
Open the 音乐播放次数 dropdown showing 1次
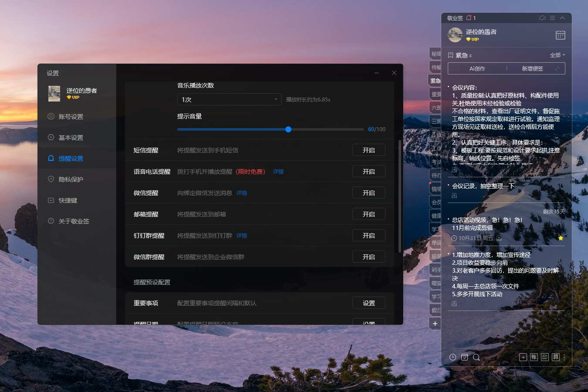pyautogui.click(x=229, y=99)
